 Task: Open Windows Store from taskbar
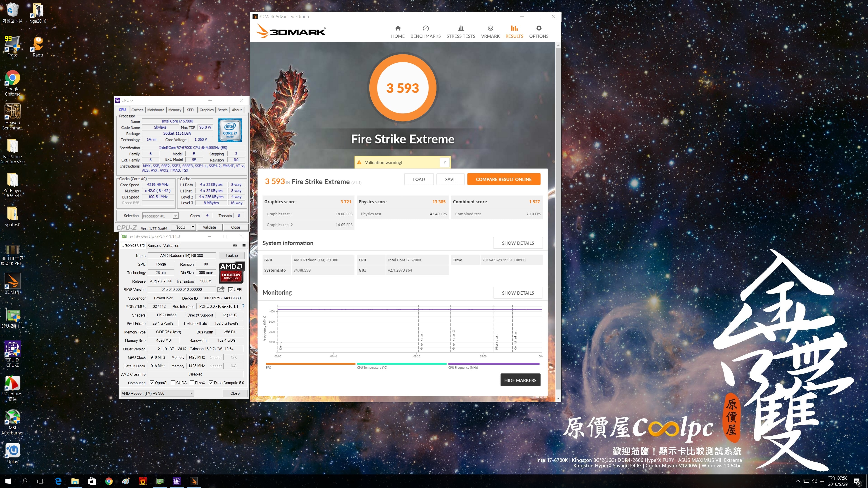point(92,481)
